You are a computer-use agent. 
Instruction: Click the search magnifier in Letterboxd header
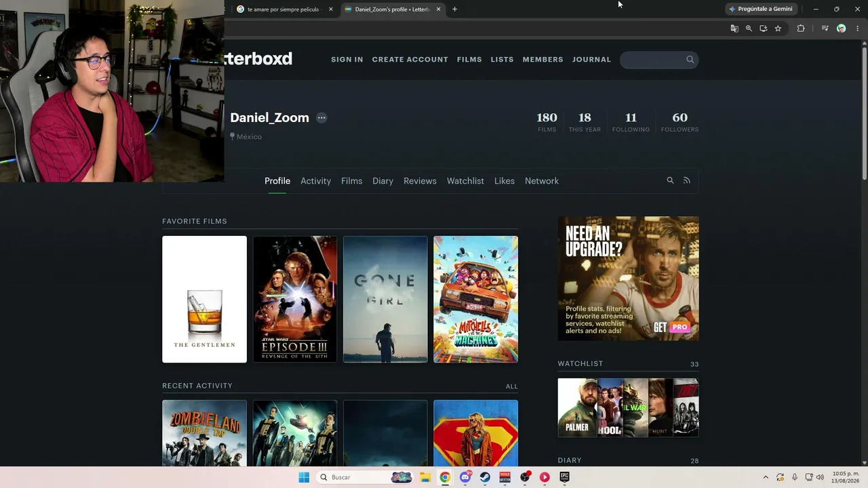tap(690, 60)
